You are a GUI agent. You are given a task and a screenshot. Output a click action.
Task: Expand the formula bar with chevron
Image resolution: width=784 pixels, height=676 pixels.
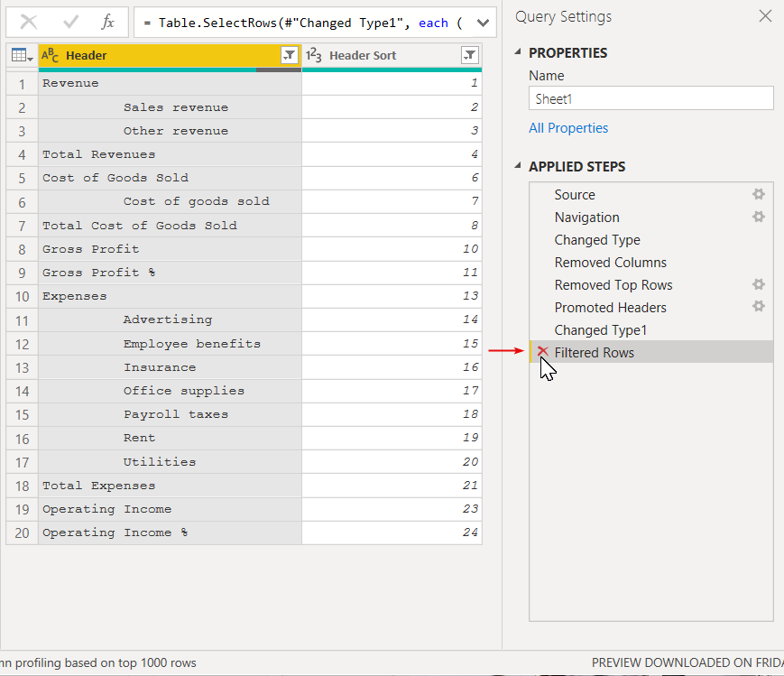[x=482, y=23]
